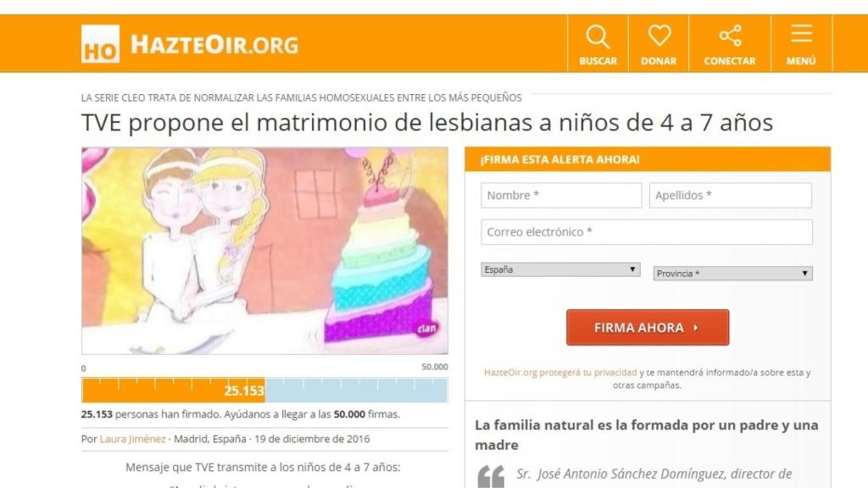
Task: Click the HO square logo icon
Action: 100,44
